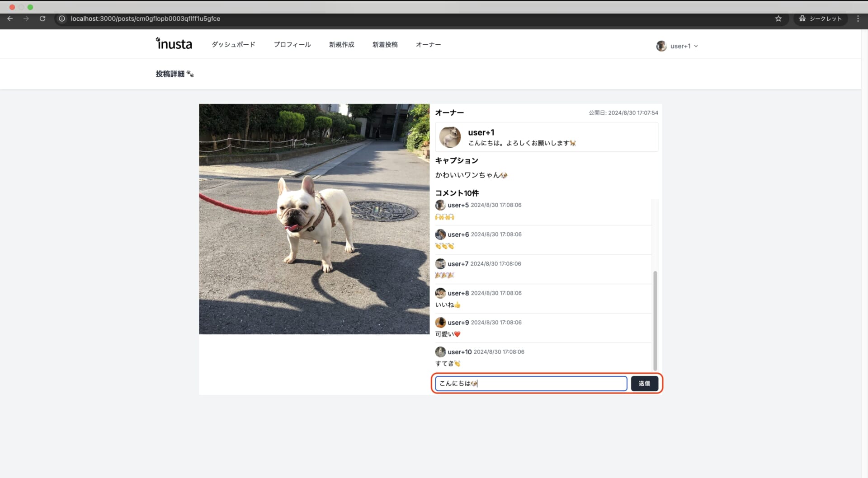Screen dimensions: 868x478
Task: Open the user+1 account dropdown
Action: [x=677, y=46]
